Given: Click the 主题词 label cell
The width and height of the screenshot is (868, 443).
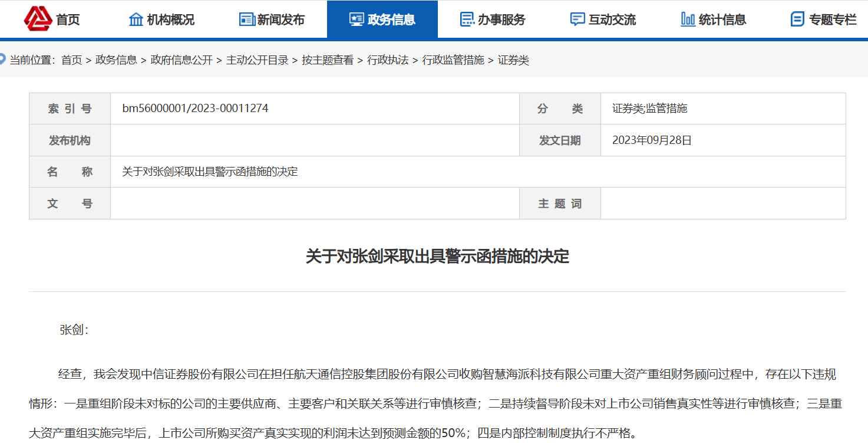Looking at the screenshot, I should tap(560, 204).
